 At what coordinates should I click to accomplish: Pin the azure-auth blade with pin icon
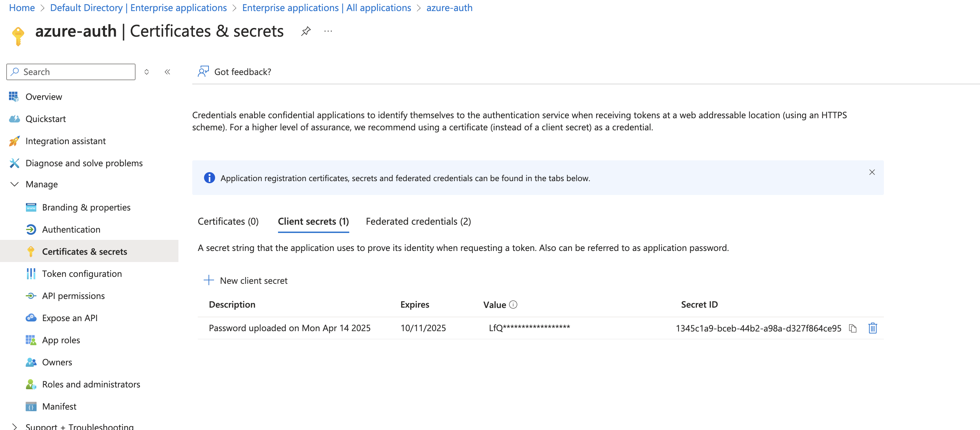coord(305,31)
